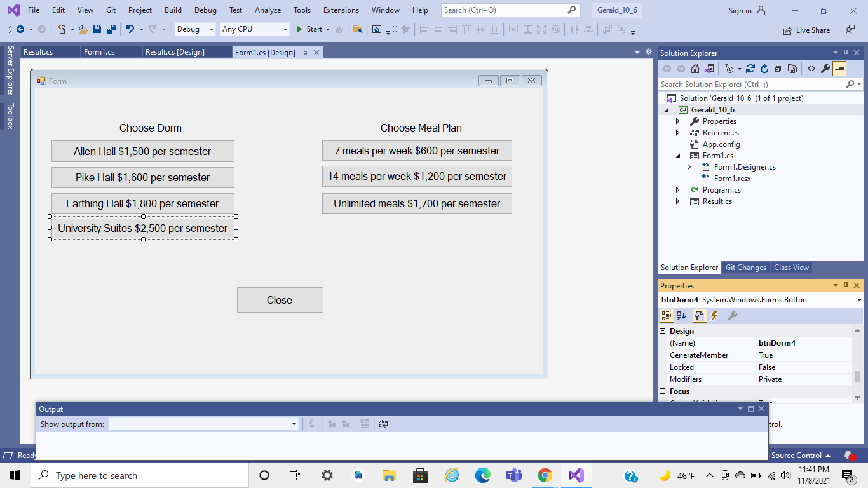Screen dimensions: 868x488
Task: Switch to the Git Changes tab
Action: (x=745, y=267)
